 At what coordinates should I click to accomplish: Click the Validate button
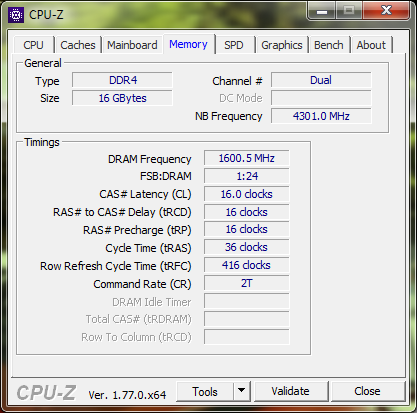coord(290,391)
